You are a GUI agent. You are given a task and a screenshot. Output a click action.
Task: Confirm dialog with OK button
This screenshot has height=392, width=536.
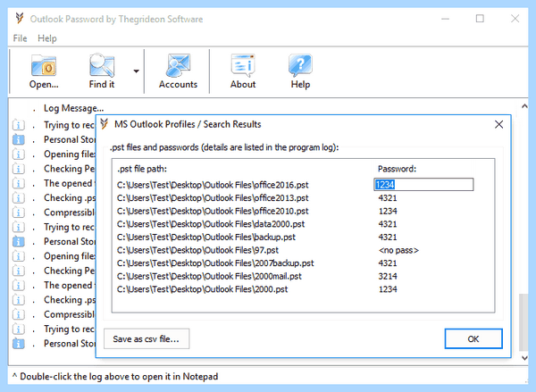[473, 338]
